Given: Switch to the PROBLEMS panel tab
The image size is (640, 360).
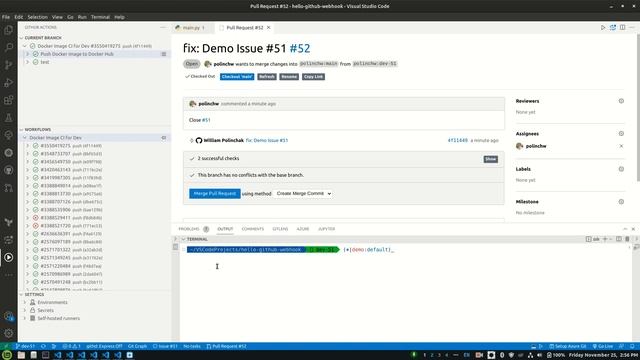Looking at the screenshot, I should coord(189,229).
